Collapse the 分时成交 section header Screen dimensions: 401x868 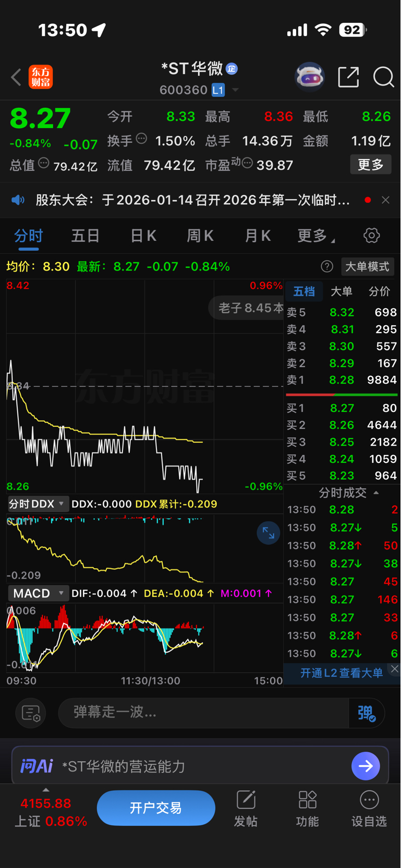click(348, 493)
